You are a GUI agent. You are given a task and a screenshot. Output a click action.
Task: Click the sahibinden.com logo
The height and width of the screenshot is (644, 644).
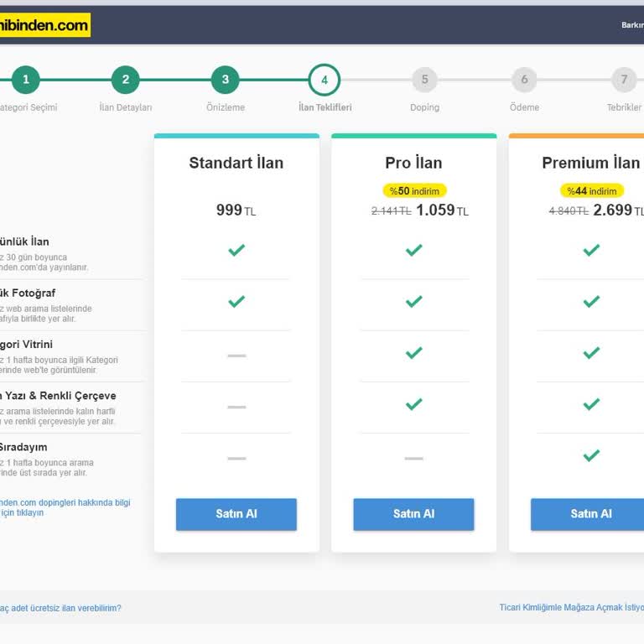(44, 25)
